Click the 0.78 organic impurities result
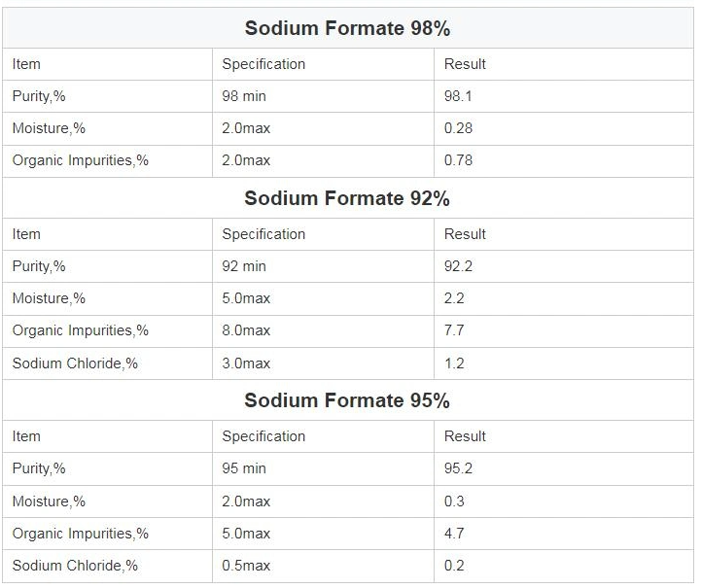Image resolution: width=701 pixels, height=588 pixels. coord(458,160)
